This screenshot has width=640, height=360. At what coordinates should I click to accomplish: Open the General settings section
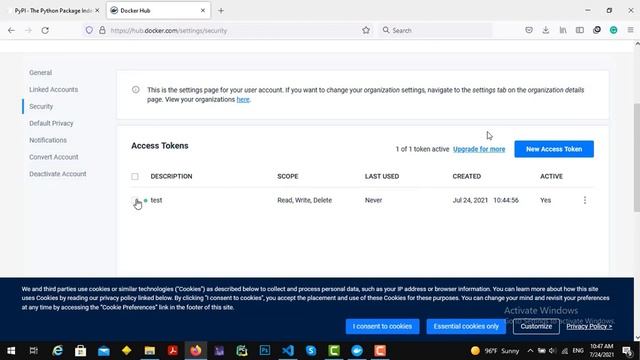[x=40, y=73]
